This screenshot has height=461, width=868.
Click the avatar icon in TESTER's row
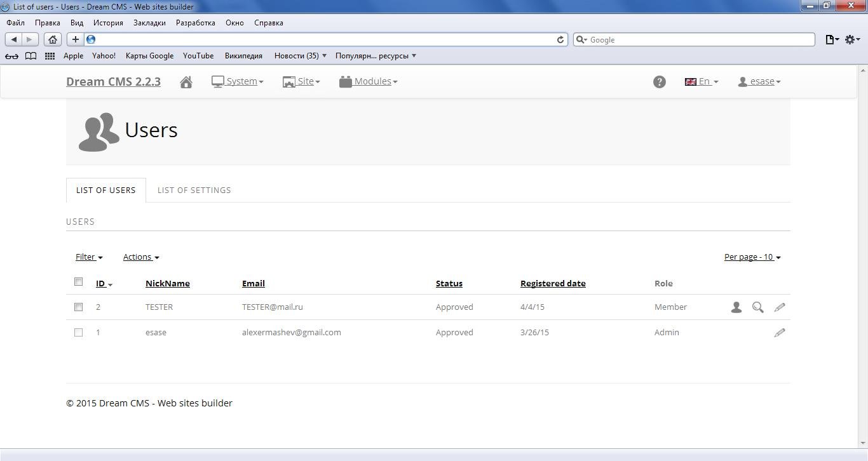click(x=736, y=307)
